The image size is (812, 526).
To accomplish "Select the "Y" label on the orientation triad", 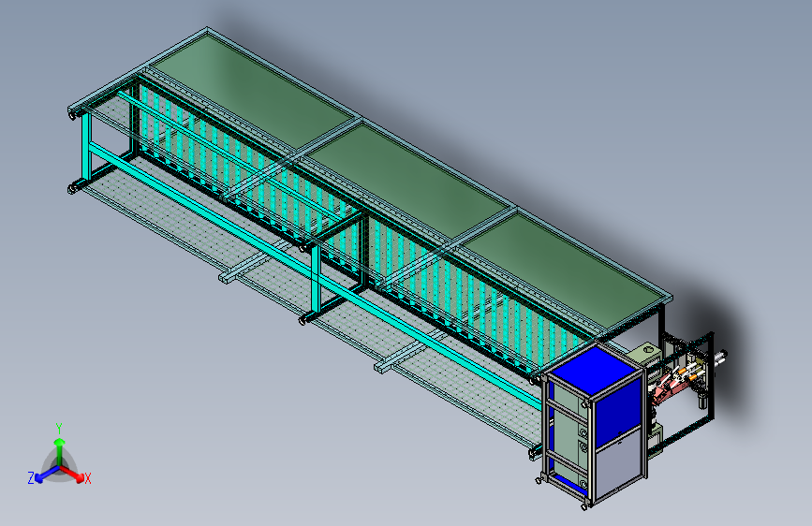I will pos(59,429).
